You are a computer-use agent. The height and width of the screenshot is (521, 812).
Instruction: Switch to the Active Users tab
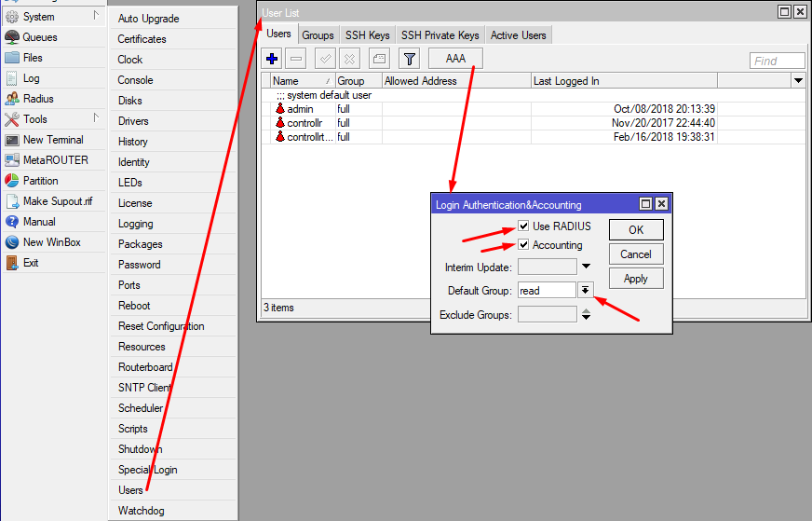click(x=519, y=35)
